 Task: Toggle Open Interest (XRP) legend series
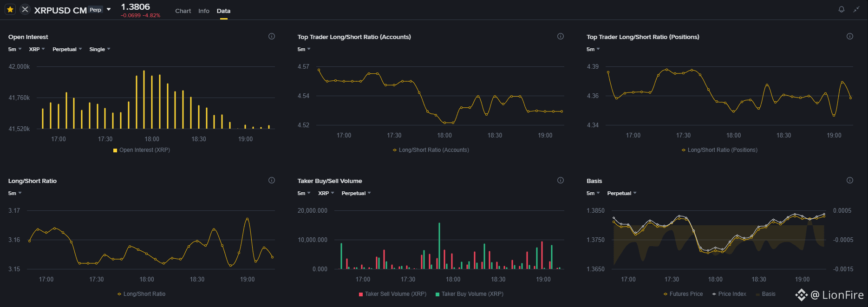(x=142, y=150)
